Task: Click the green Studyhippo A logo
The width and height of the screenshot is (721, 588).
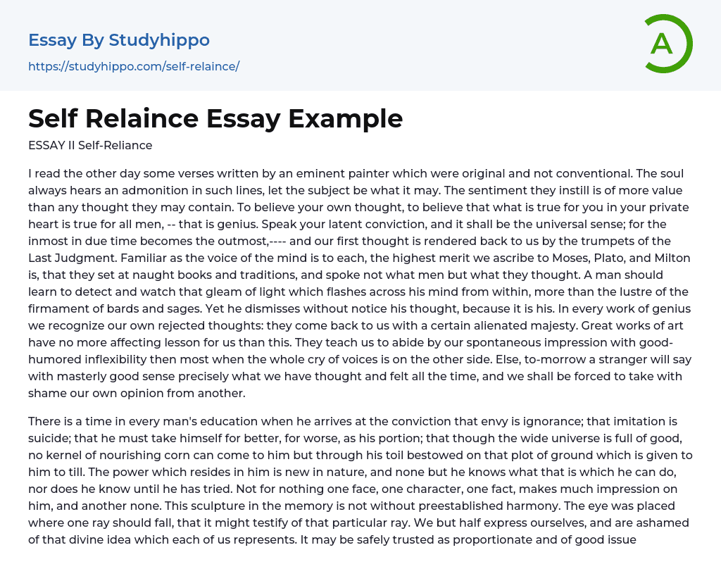Action: (667, 44)
